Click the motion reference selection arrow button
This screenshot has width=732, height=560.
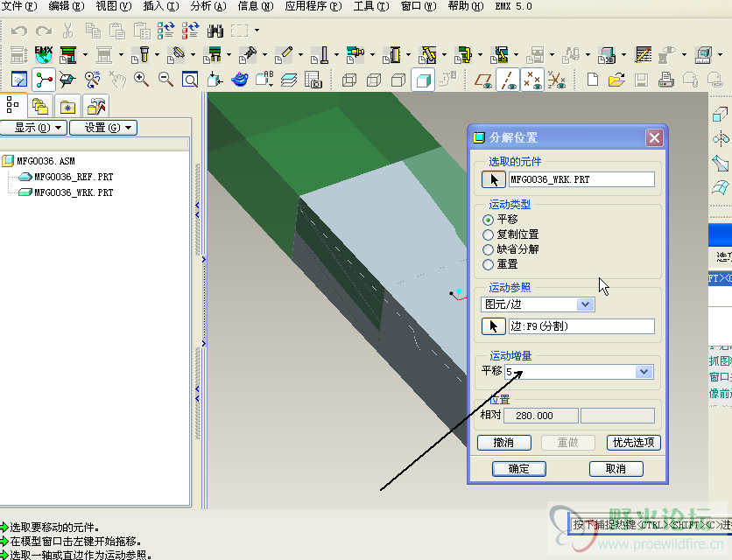coord(494,326)
